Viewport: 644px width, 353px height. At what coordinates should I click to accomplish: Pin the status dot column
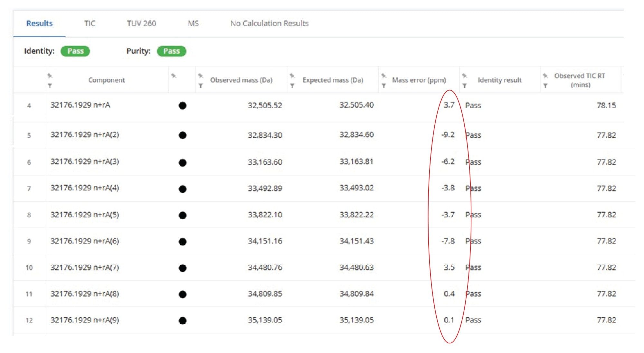[x=174, y=76]
